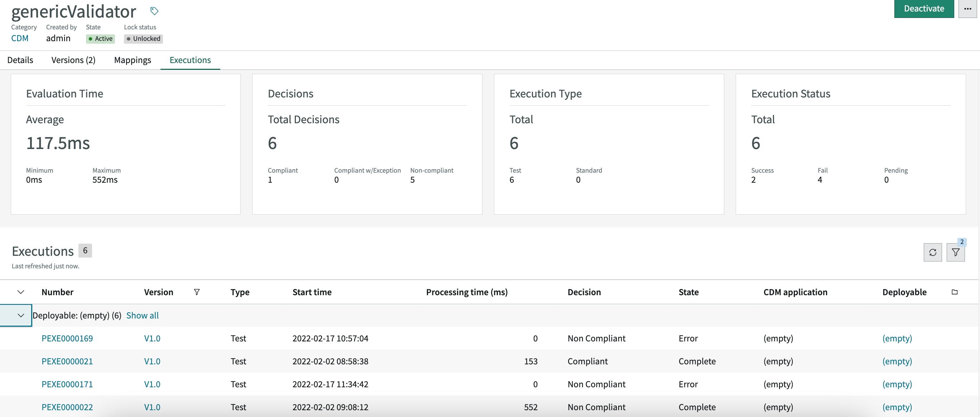Viewport: 980px width, 417px height.
Task: Sort by the Type column header
Action: (240, 292)
